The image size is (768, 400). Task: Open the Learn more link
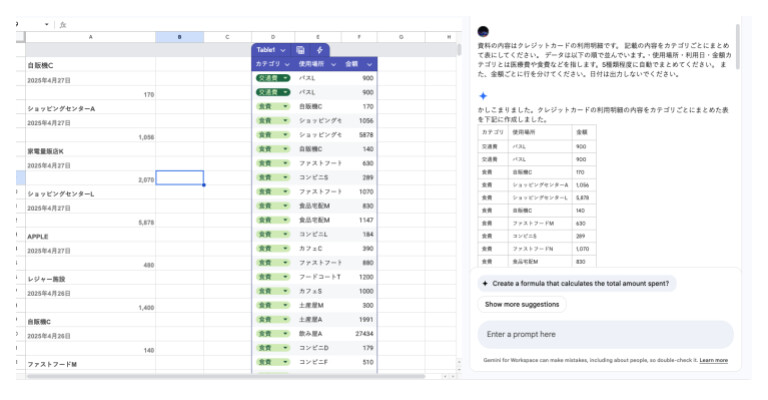(x=713, y=360)
